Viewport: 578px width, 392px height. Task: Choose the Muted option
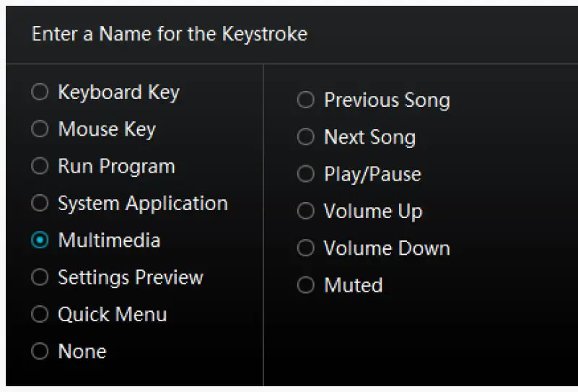pos(306,285)
